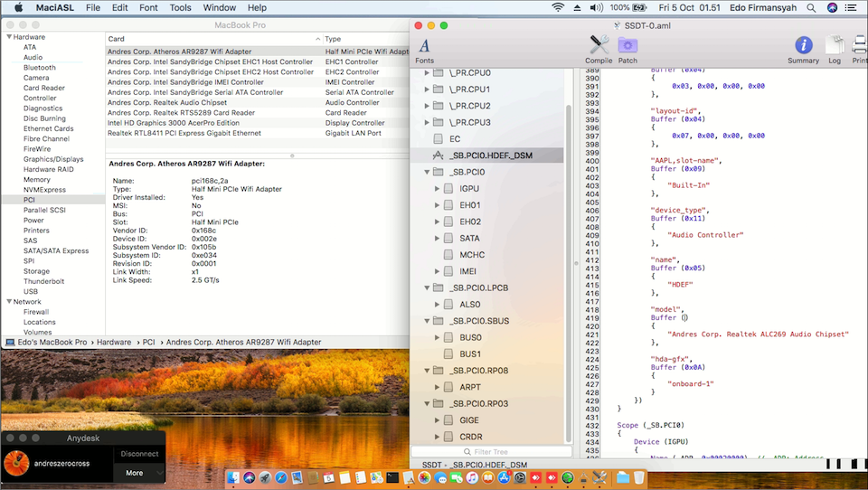The width and height of the screenshot is (868, 490).
Task: Click the Finder icon in the Dock
Action: pyautogui.click(x=232, y=476)
